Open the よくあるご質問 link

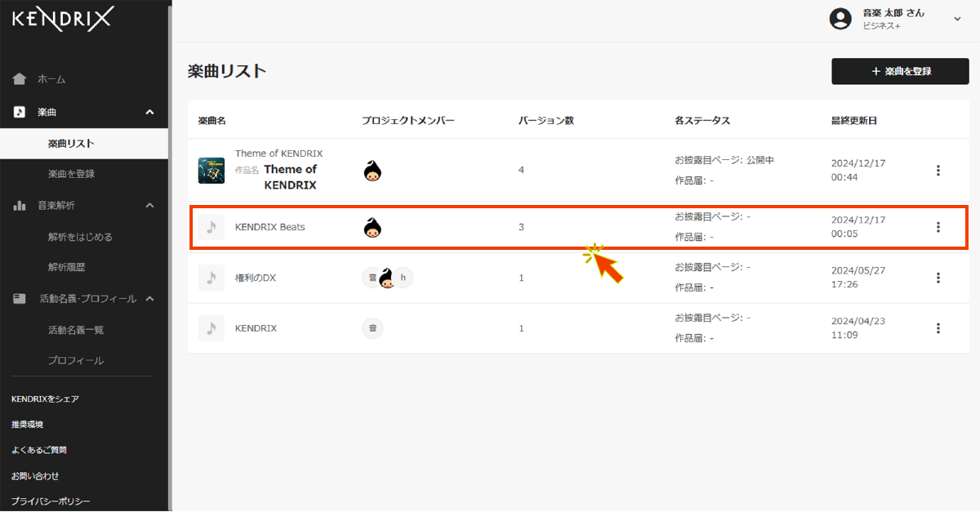pyautogui.click(x=39, y=450)
